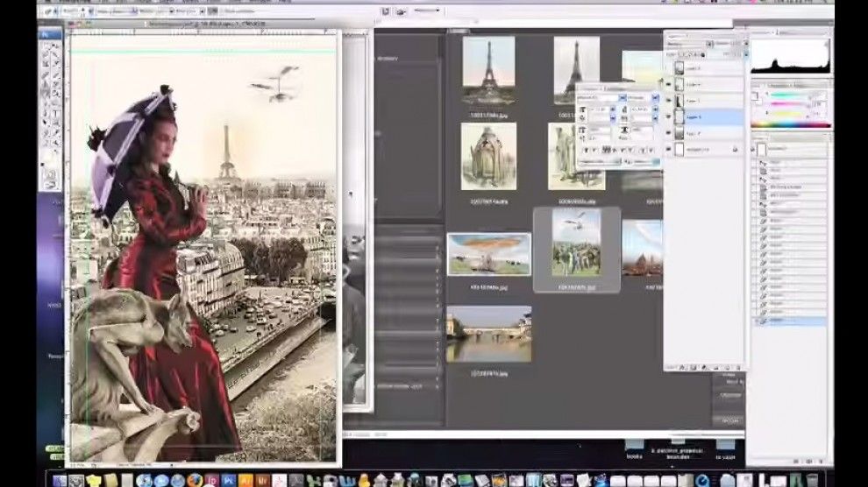Open the Opacity arrow in Layers panel
Image resolution: width=868 pixels, height=487 pixels.
pyautogui.click(x=745, y=44)
